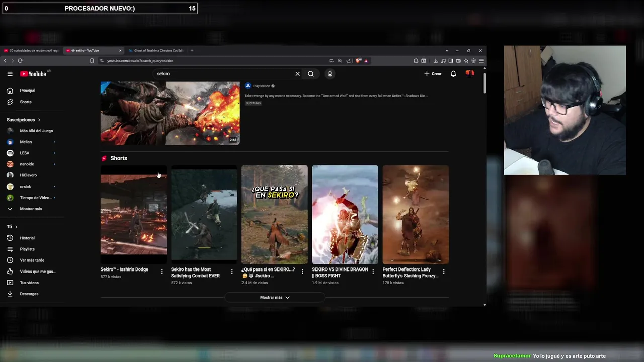Open the SEKIRO VS DIVINE DRAGON short thumbnail
This screenshot has height=362, width=644.
coord(345,215)
